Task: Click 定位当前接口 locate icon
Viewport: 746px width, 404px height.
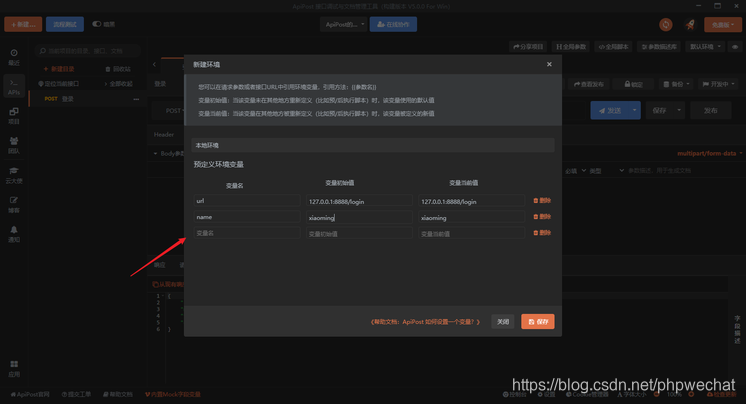Action: click(59, 84)
